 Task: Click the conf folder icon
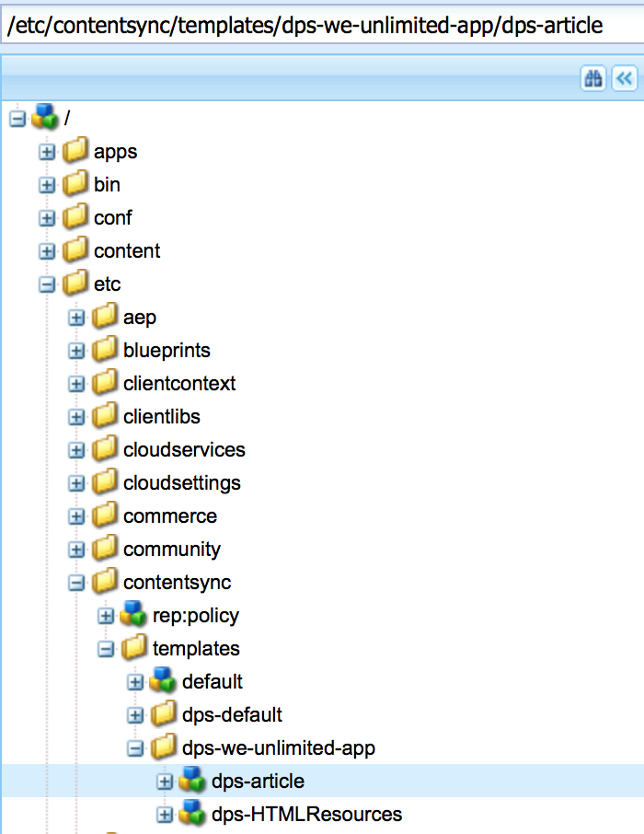(75, 216)
